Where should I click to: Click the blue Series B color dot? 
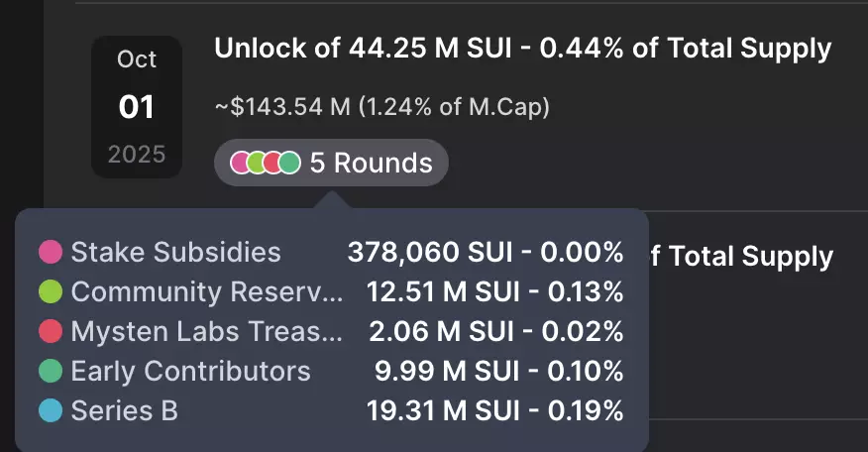click(x=52, y=411)
